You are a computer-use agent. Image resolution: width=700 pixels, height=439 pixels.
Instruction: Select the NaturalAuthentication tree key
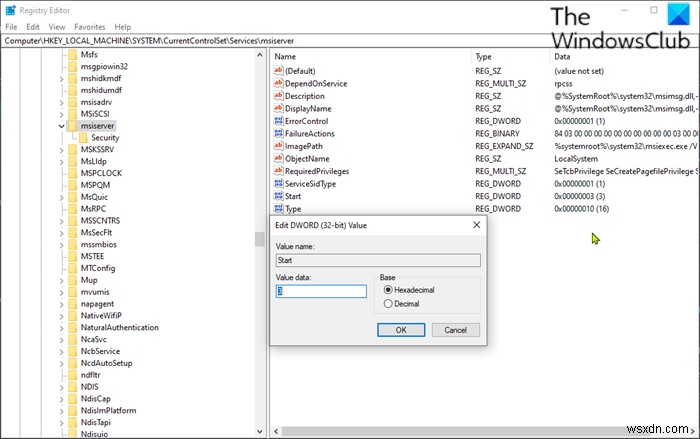tap(119, 327)
